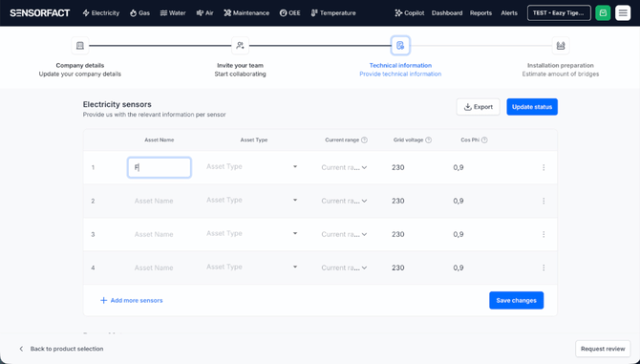Open the hamburger menu
The image size is (640, 364).
[623, 13]
